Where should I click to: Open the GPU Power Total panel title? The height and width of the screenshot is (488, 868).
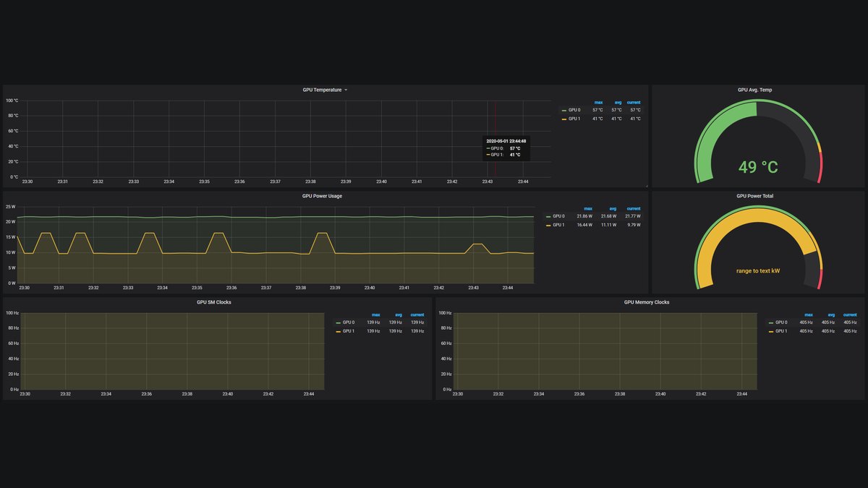754,196
